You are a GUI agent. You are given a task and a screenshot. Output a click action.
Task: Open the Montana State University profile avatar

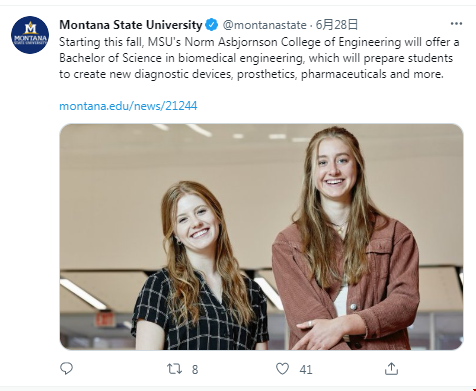tap(30, 35)
